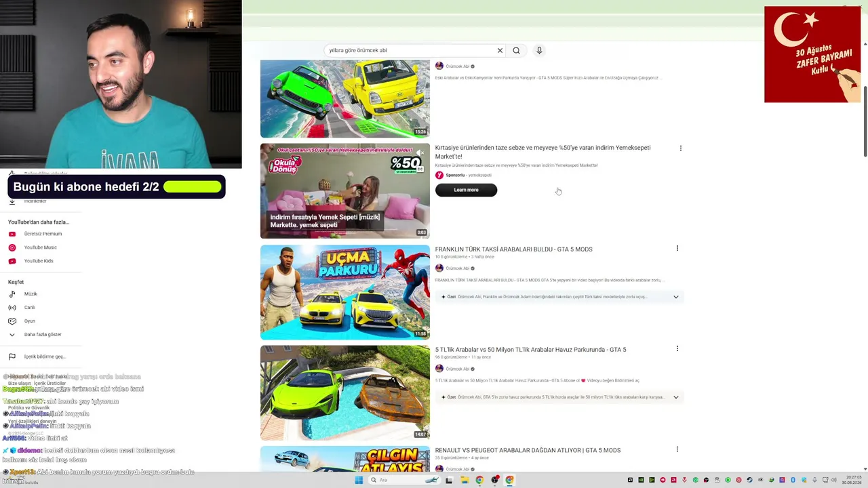Play the green car and yellow truck thumbnail
Image resolution: width=868 pixels, height=488 pixels.
345,99
